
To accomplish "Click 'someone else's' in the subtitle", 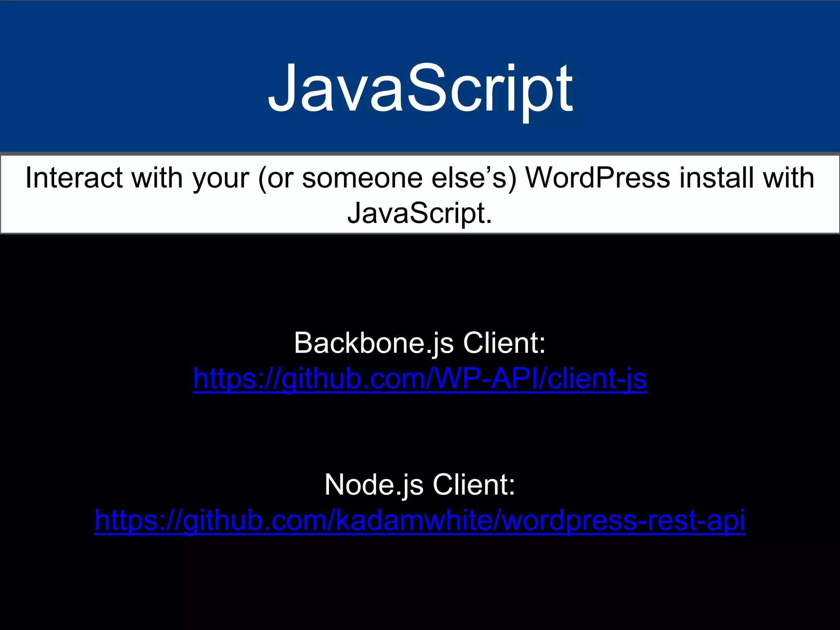I will click(404, 178).
